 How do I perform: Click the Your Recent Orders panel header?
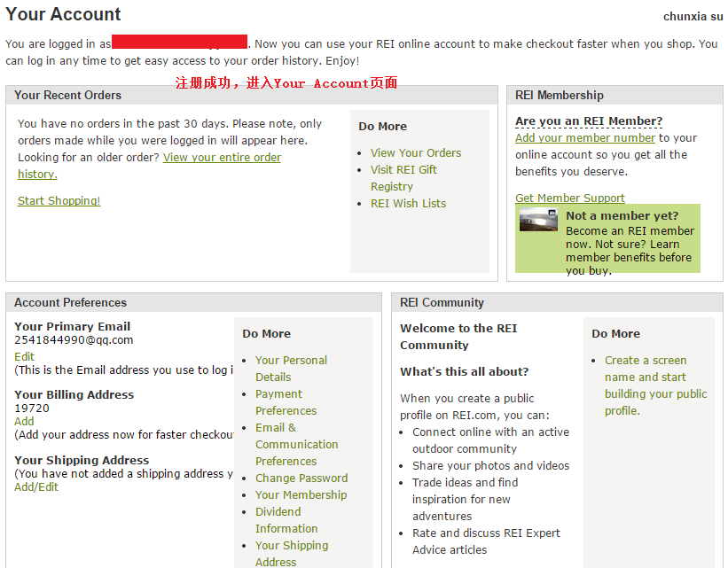[252, 95]
